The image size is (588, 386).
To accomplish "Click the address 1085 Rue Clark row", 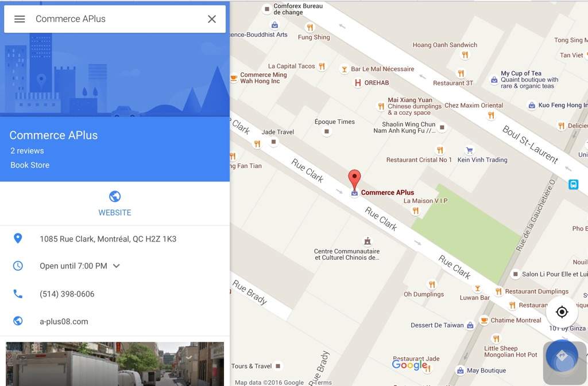I will click(115, 239).
